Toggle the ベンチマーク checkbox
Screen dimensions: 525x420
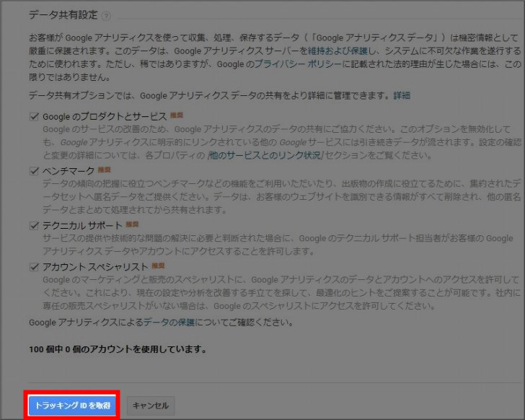(x=34, y=170)
